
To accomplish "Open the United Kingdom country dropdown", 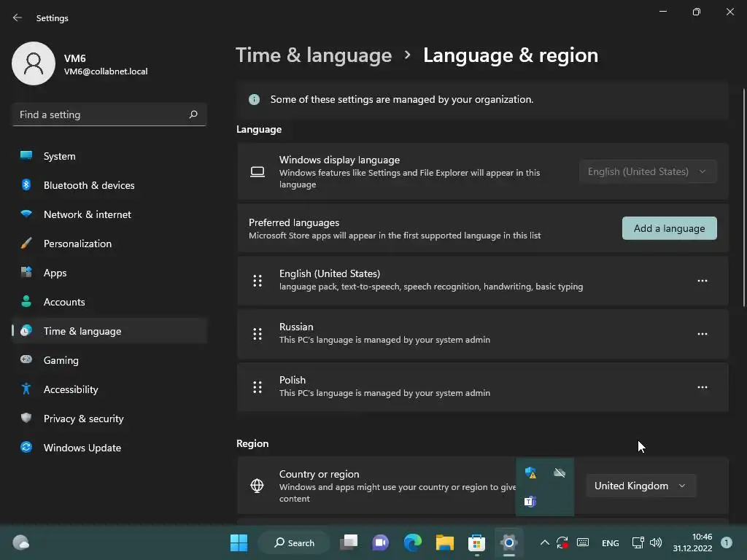I will click(640, 486).
